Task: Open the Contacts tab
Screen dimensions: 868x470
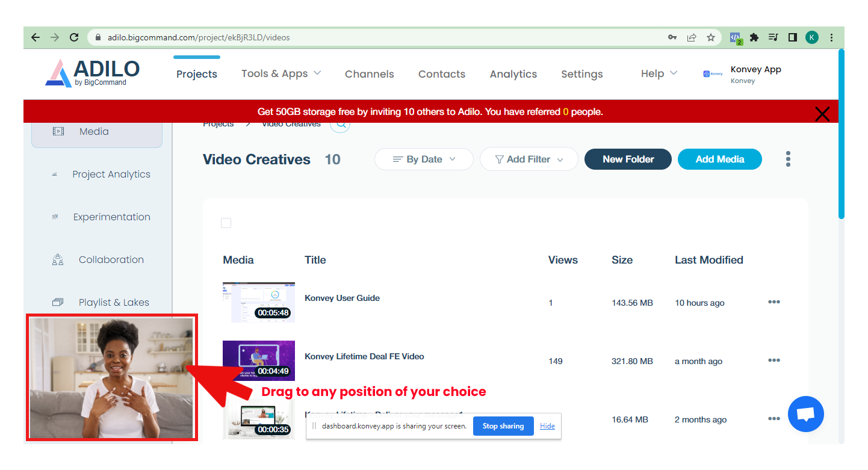Action: (442, 74)
